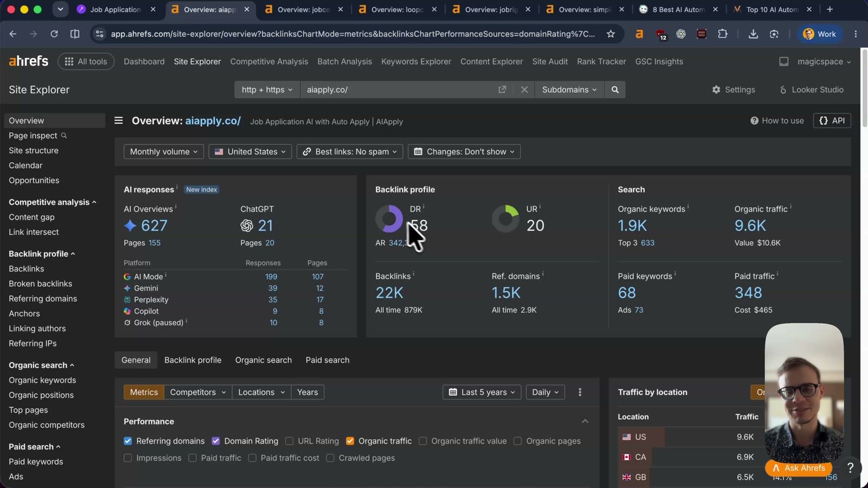Open the United States country dropdown

click(x=250, y=152)
